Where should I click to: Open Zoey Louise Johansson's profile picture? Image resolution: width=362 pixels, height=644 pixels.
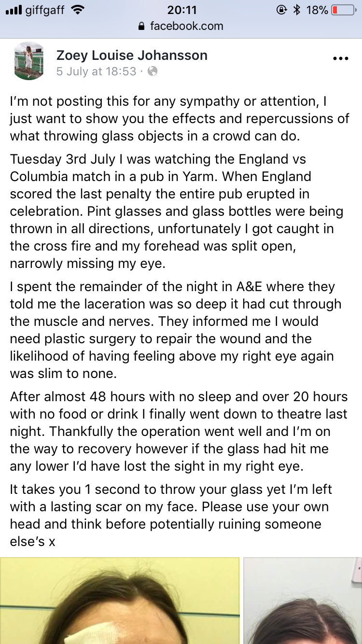28,61
